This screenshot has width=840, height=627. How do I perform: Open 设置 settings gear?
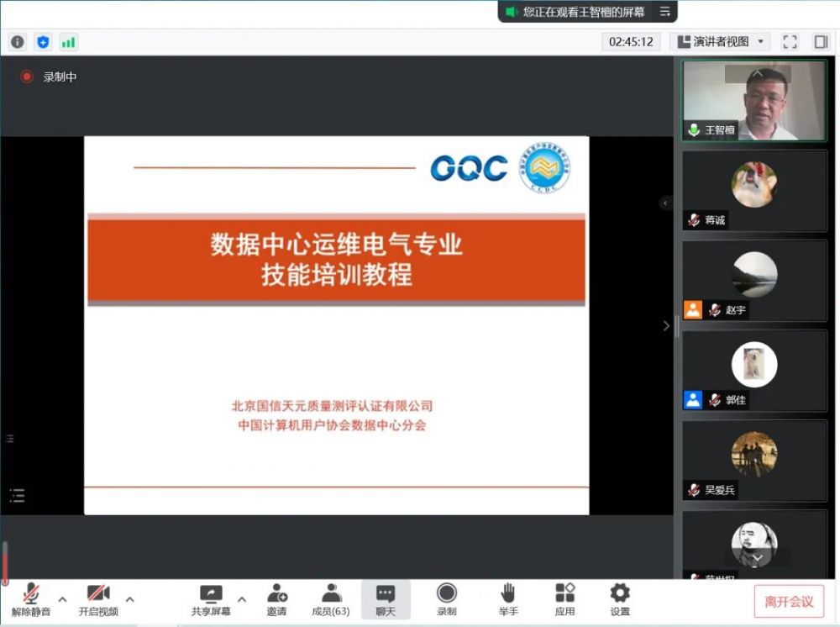tap(620, 599)
